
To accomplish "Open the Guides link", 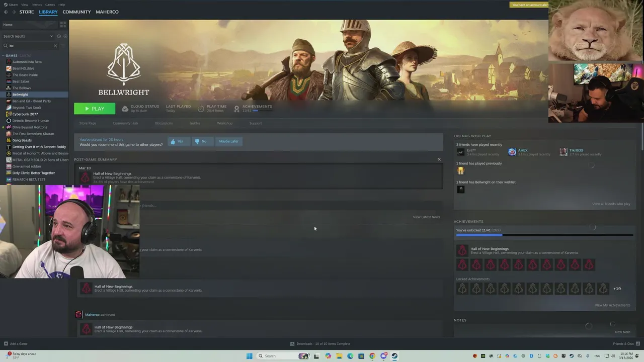I will (195, 123).
